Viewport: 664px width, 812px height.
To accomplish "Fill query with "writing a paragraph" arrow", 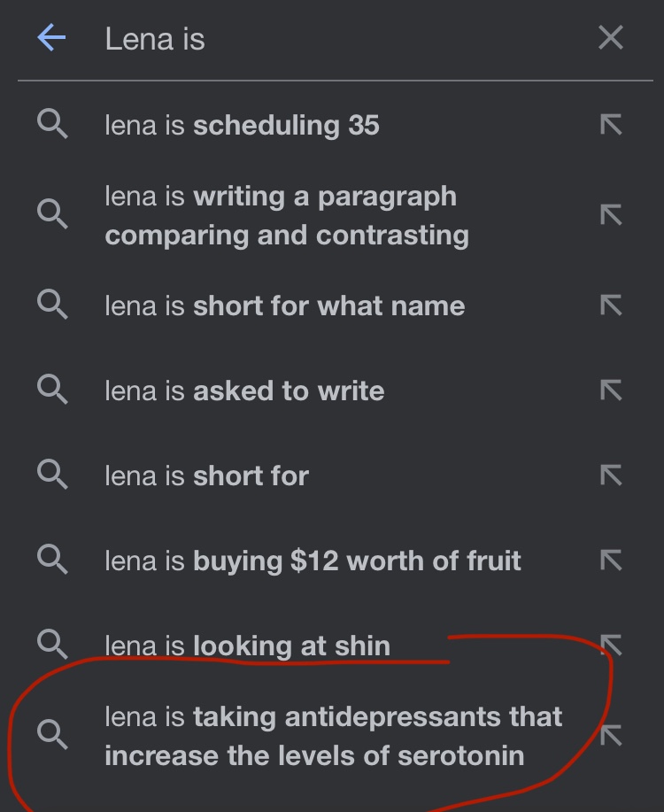I will click(x=611, y=215).
